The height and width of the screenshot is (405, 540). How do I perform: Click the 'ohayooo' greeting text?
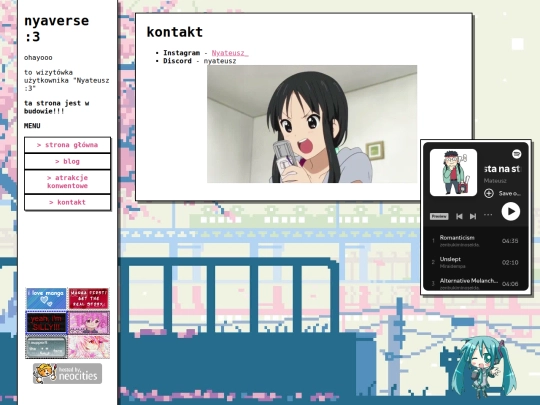pos(38,58)
